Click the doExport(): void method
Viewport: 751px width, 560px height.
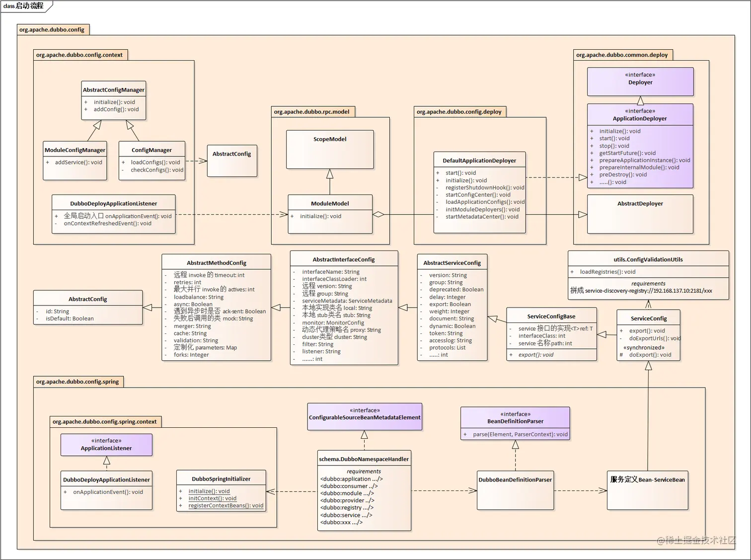650,355
